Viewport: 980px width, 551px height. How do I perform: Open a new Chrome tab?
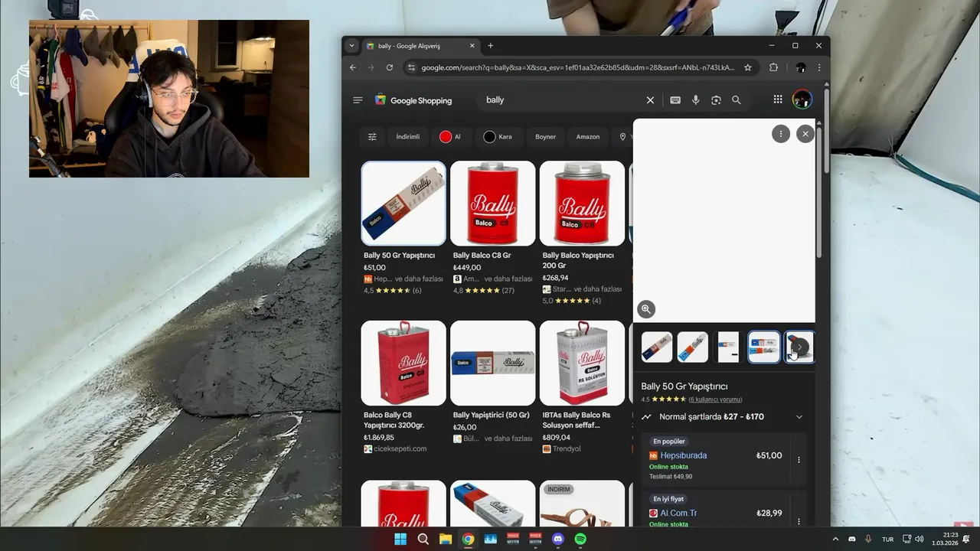[491, 46]
